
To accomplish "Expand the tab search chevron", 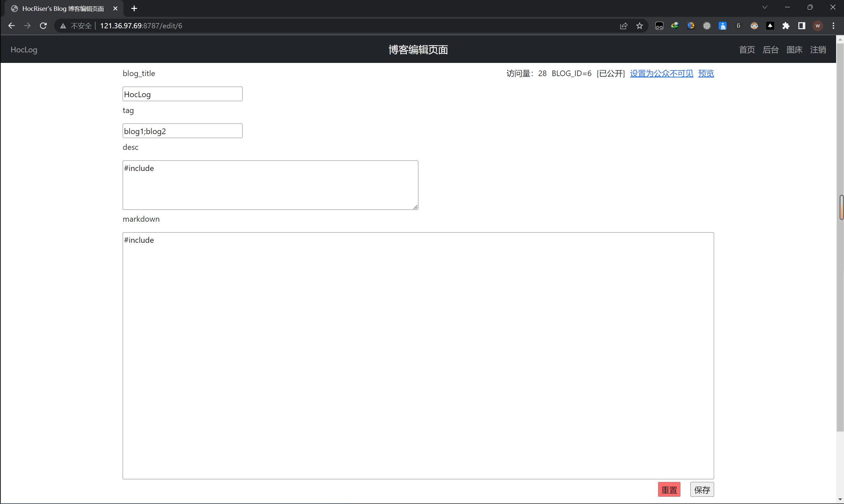I will 765,8.
